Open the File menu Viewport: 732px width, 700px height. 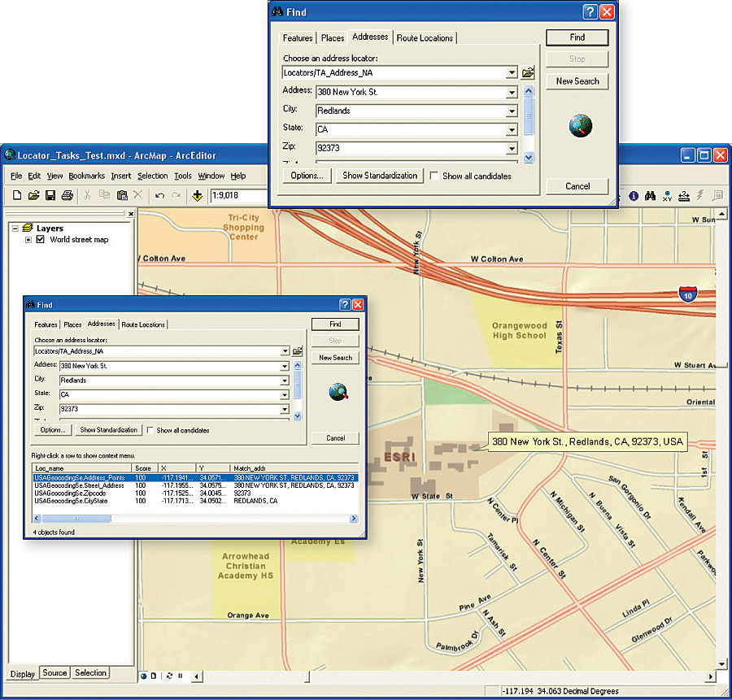(x=16, y=176)
